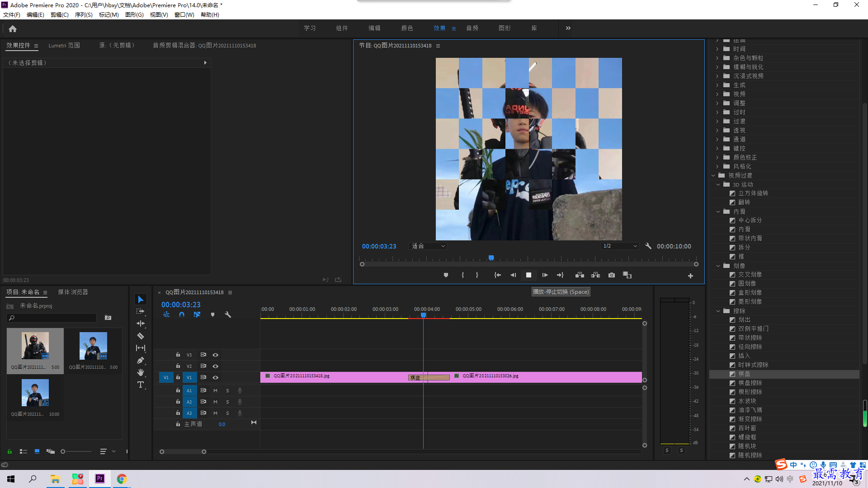This screenshot has height=488, width=868.
Task: Click the Extract button
Action: [595, 275]
